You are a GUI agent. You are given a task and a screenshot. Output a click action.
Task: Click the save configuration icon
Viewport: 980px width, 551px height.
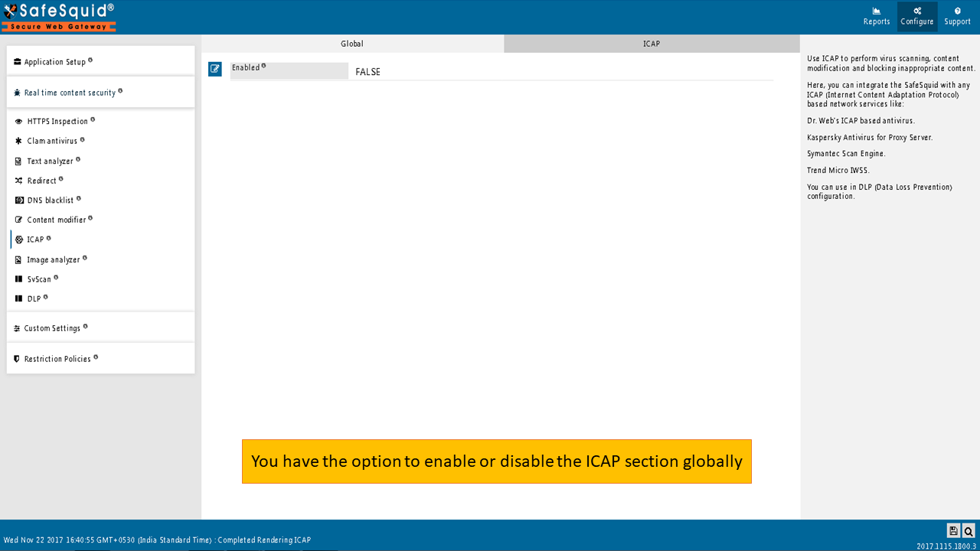coord(953,531)
